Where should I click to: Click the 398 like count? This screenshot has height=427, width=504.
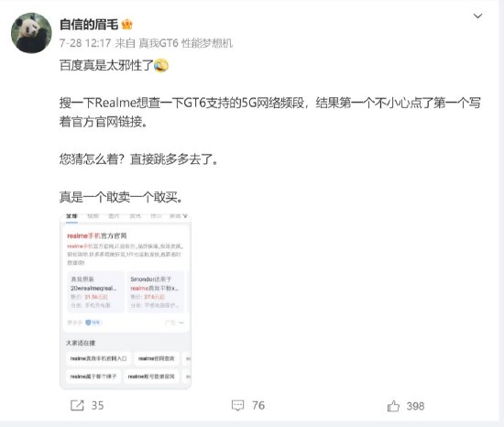click(415, 406)
